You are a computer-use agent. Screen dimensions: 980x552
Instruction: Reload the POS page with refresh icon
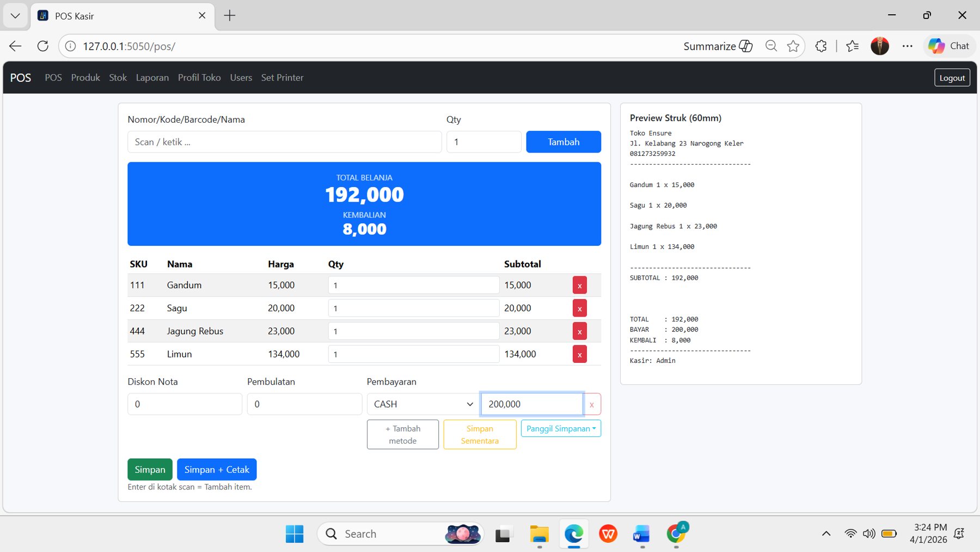pos(42,46)
